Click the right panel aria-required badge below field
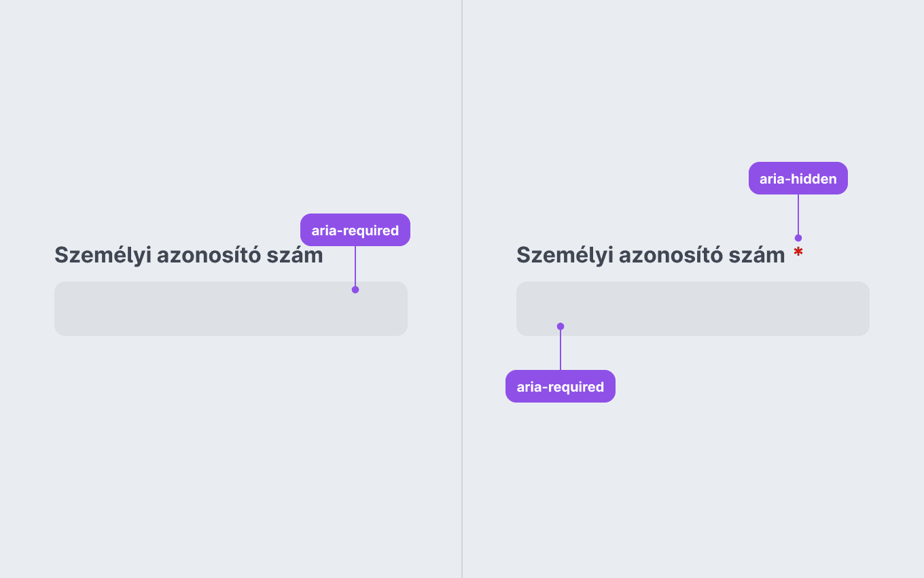 point(561,386)
